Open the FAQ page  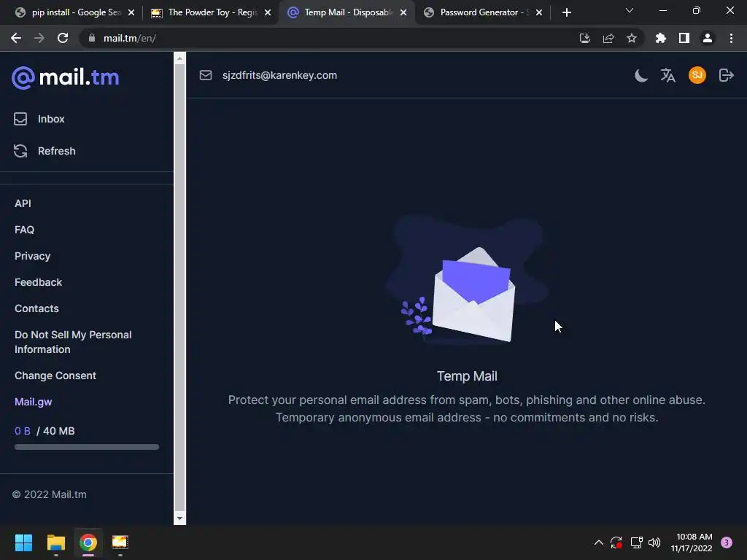coord(24,230)
